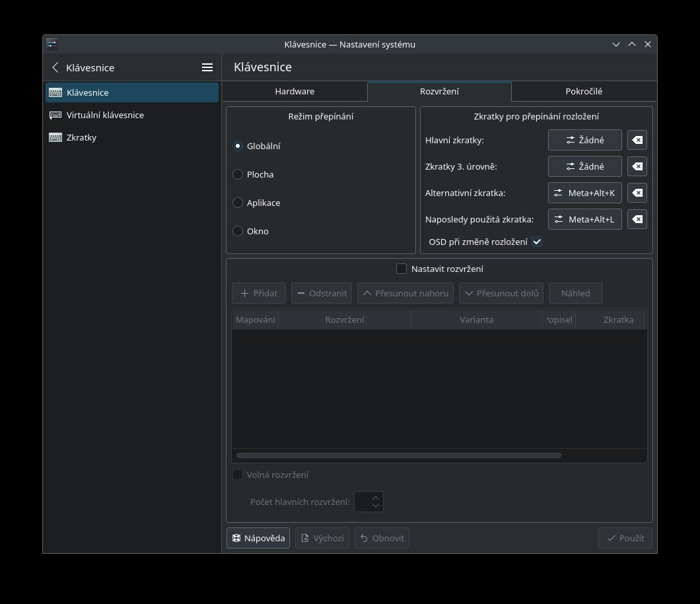Screen dimensions: 700x604
Task: Click the Rozvržení column header
Action: (344, 319)
